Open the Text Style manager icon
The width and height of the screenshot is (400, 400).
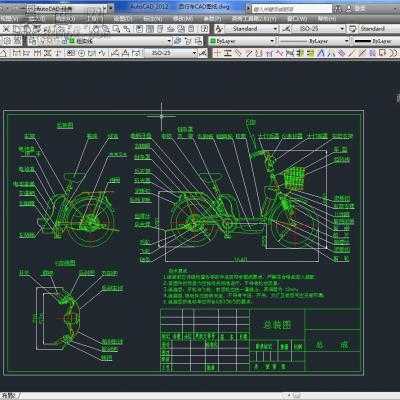[x=219, y=29]
